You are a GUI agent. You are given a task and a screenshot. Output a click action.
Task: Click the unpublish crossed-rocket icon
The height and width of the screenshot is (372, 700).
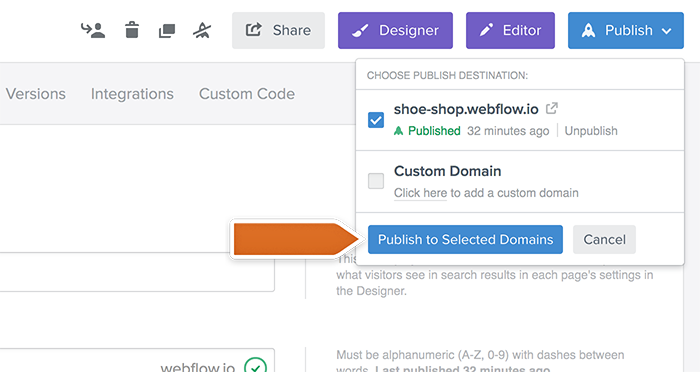202,30
